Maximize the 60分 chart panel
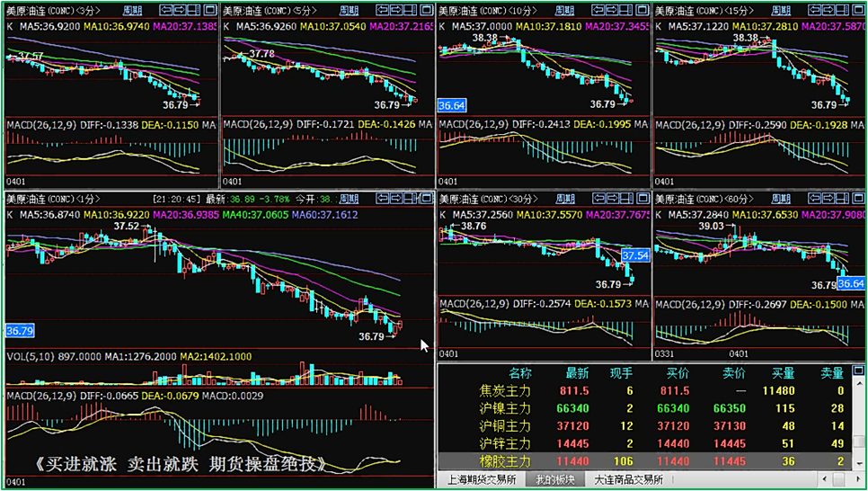The image size is (868, 491). [x=857, y=199]
